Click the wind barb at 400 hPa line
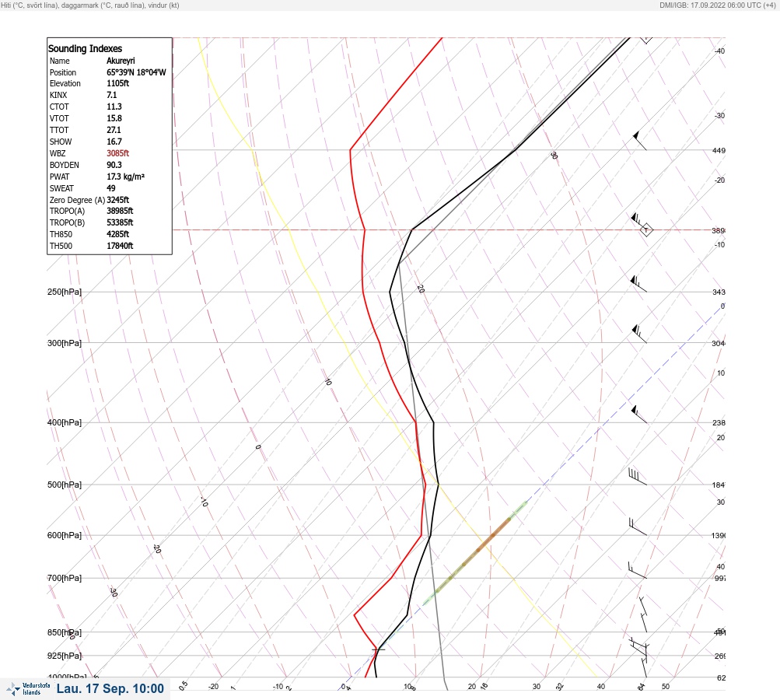The image size is (780, 700). click(639, 415)
